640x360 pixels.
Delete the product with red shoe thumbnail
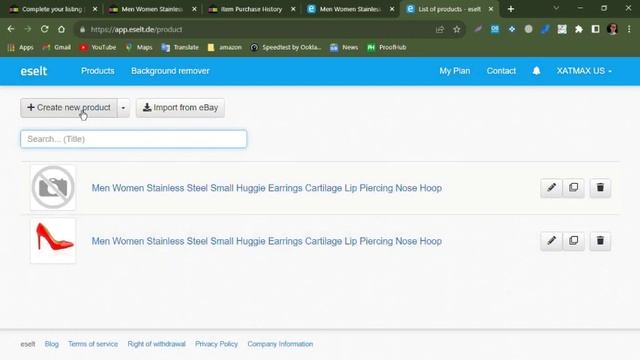point(600,241)
